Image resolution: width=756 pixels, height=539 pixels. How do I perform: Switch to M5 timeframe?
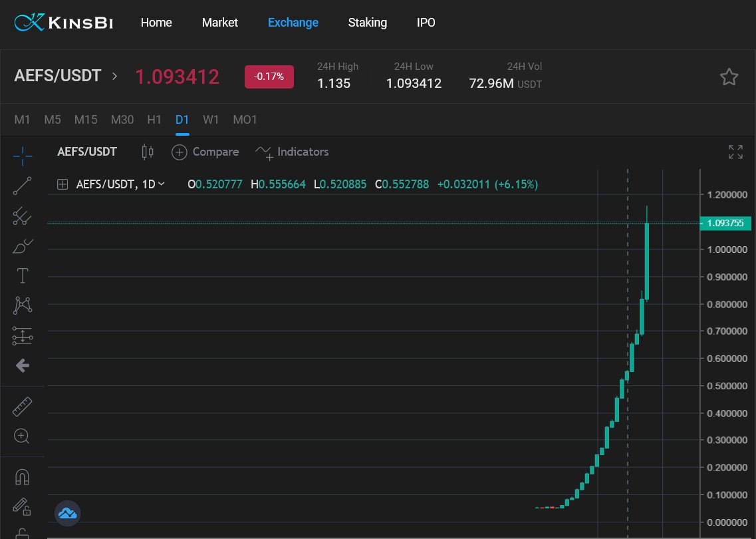pyautogui.click(x=53, y=120)
